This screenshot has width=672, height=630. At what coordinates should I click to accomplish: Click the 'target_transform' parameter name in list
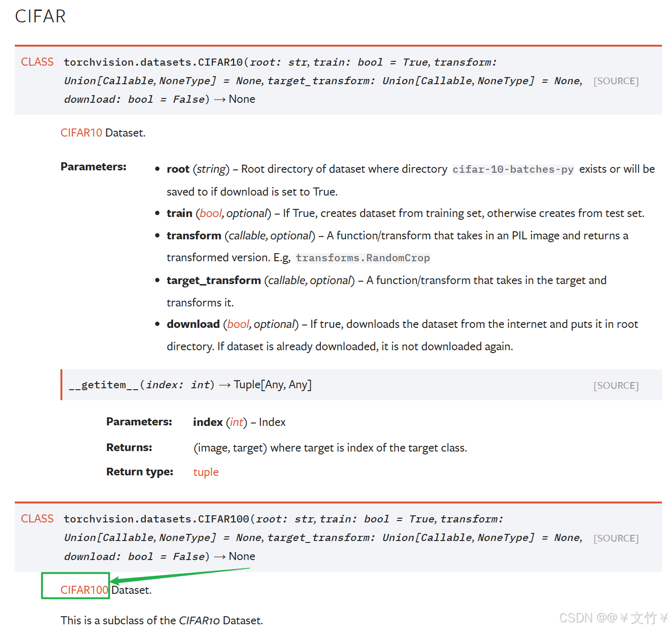tap(214, 280)
